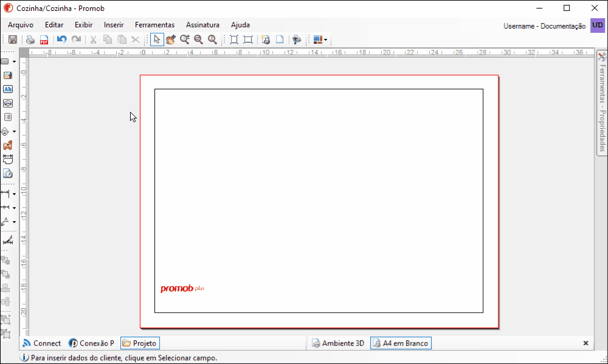Switch to the Conexão P tab
This screenshot has height=364, width=608.
coord(92,343)
